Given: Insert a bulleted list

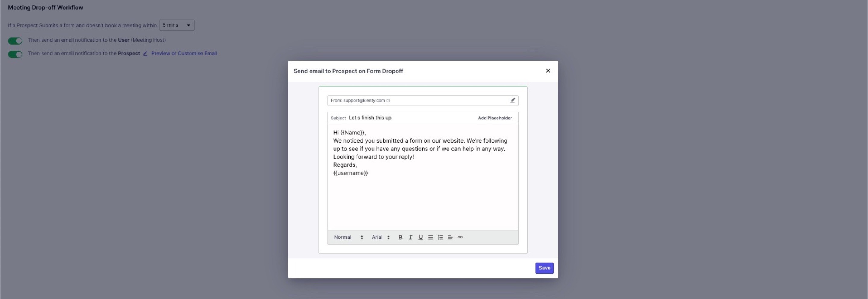Looking at the screenshot, I should point(430,237).
